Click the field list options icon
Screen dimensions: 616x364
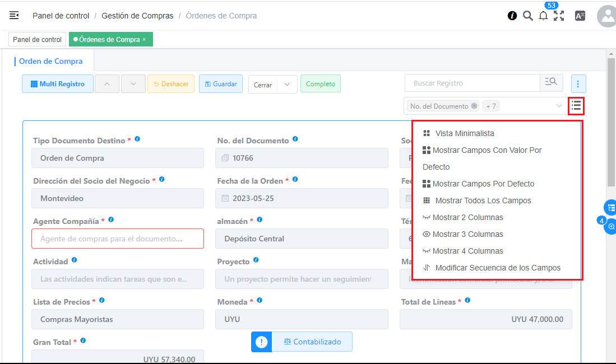tap(576, 105)
